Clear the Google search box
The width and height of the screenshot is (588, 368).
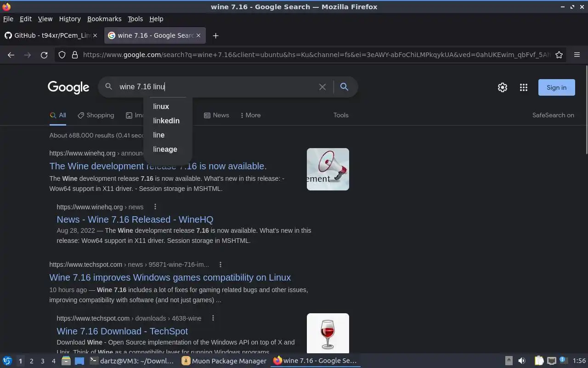322,86
